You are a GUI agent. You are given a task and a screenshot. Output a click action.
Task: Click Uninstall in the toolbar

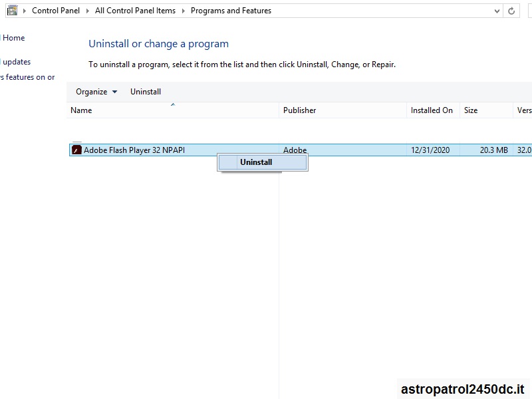click(x=146, y=92)
